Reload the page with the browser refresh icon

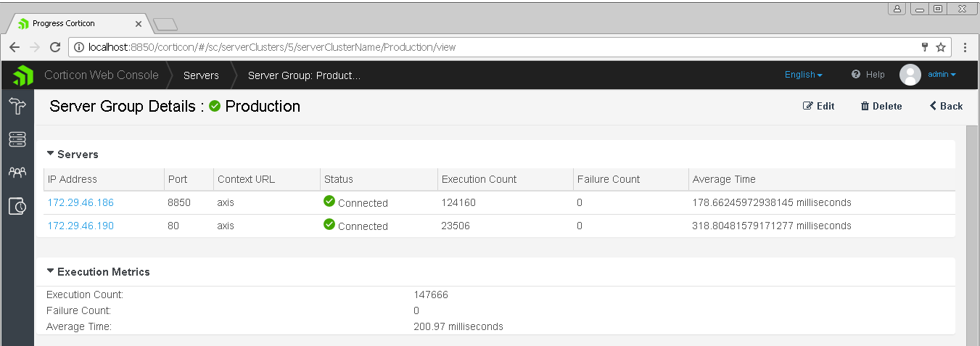coord(54,47)
